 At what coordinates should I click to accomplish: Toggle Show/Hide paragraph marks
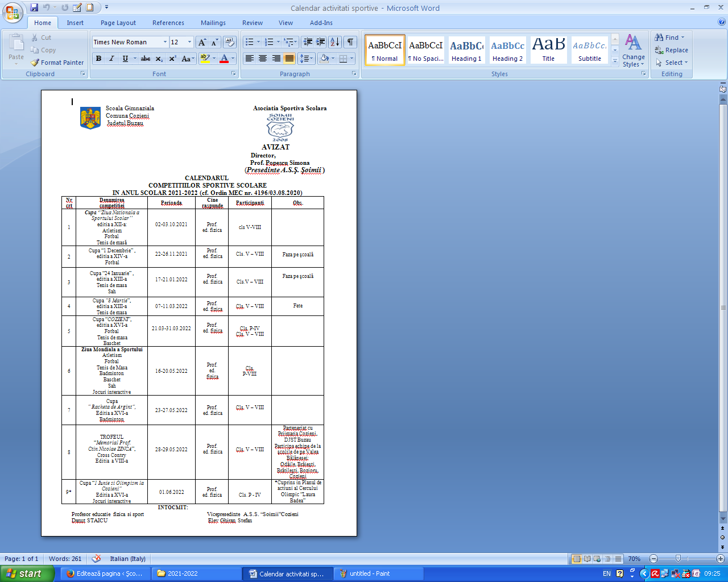tap(350, 42)
